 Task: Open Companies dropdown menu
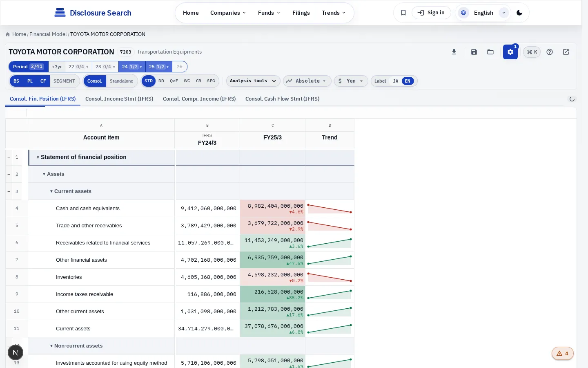coord(228,13)
